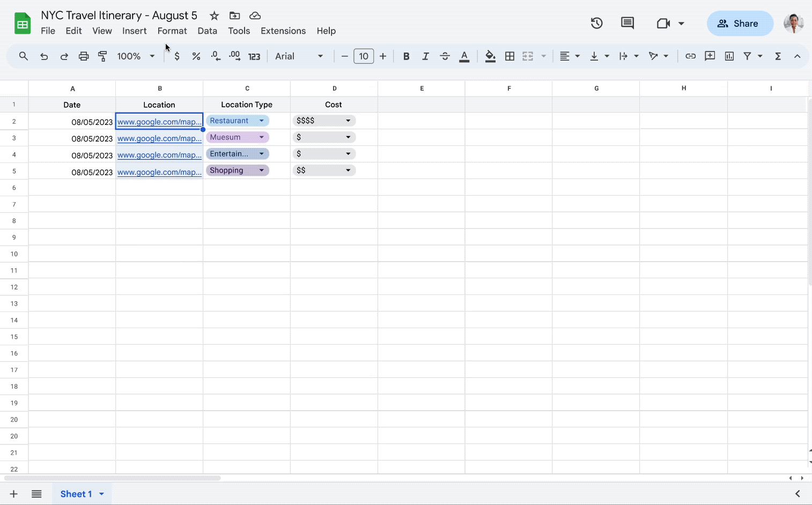View cloud save status
This screenshot has width=812, height=505.
[255, 16]
